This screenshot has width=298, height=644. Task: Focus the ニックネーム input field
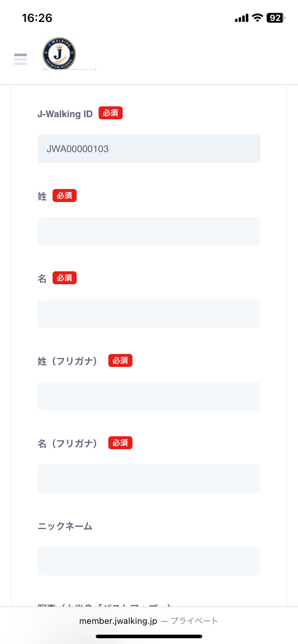(x=149, y=561)
